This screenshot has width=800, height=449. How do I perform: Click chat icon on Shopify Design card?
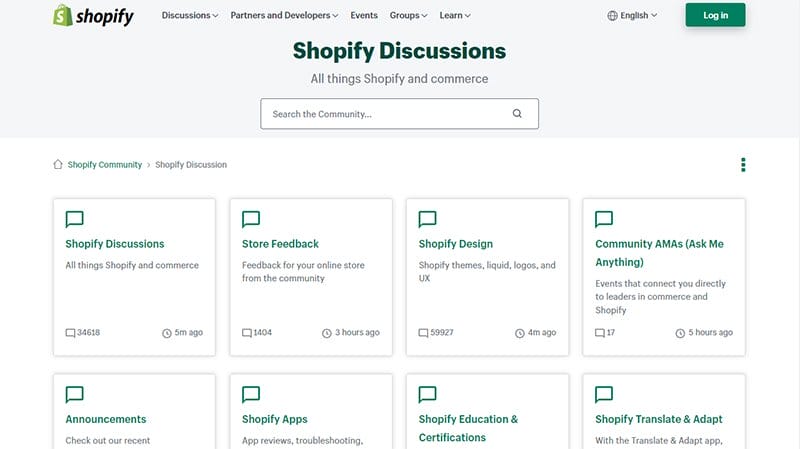coord(428,219)
